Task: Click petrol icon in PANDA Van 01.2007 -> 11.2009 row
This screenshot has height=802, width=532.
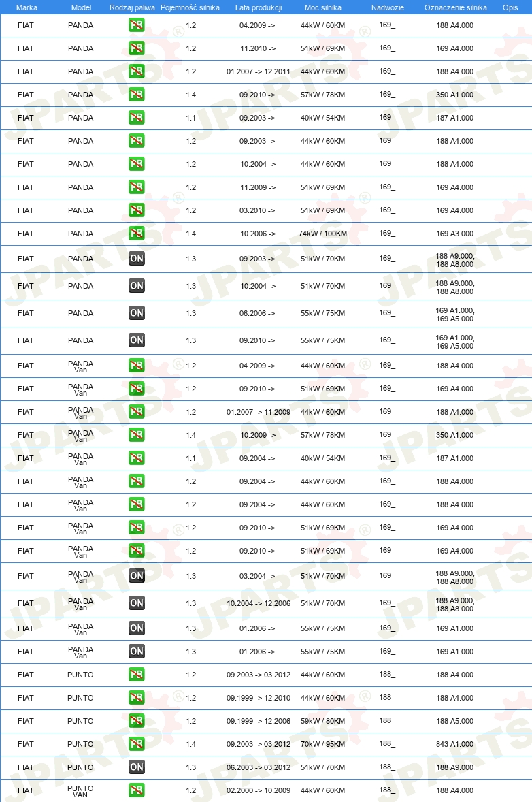Action: [x=137, y=412]
